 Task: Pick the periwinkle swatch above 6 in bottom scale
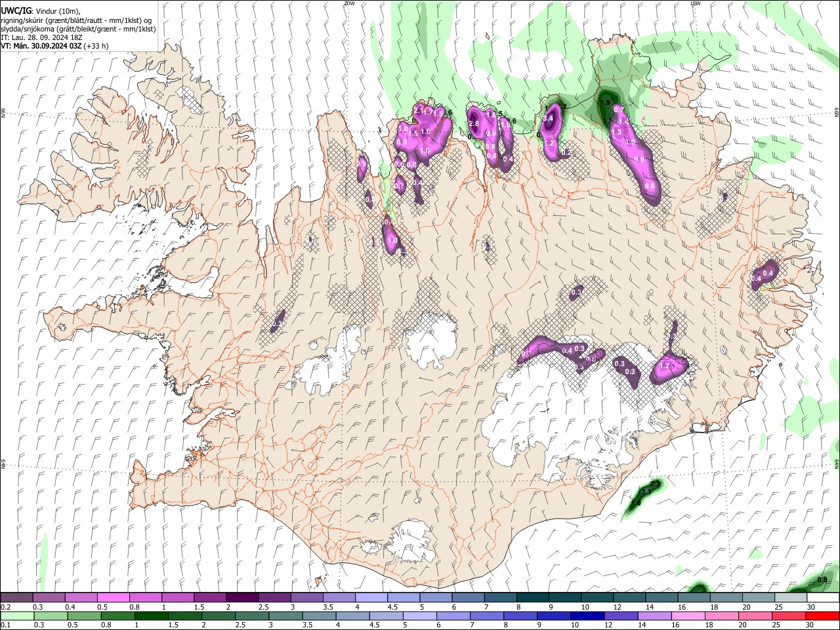pos(453,616)
